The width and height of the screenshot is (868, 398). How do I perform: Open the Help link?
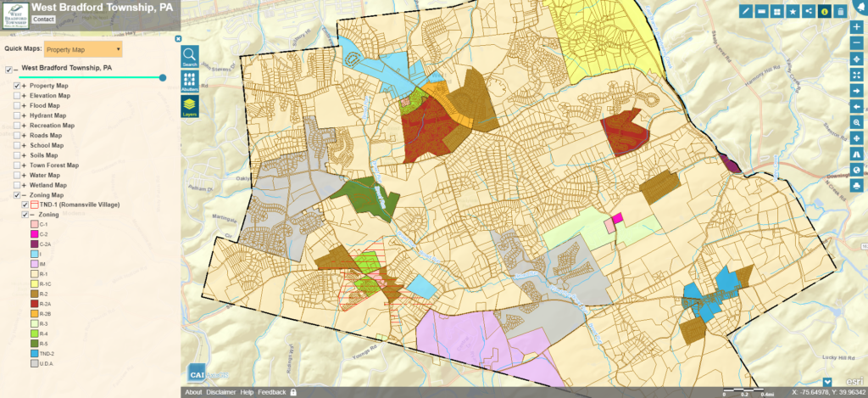[x=247, y=392]
